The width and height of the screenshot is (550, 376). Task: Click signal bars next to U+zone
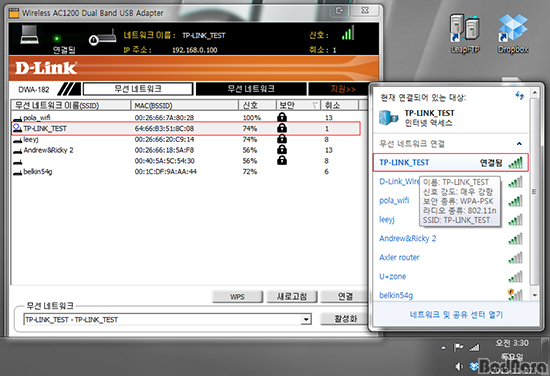(515, 276)
